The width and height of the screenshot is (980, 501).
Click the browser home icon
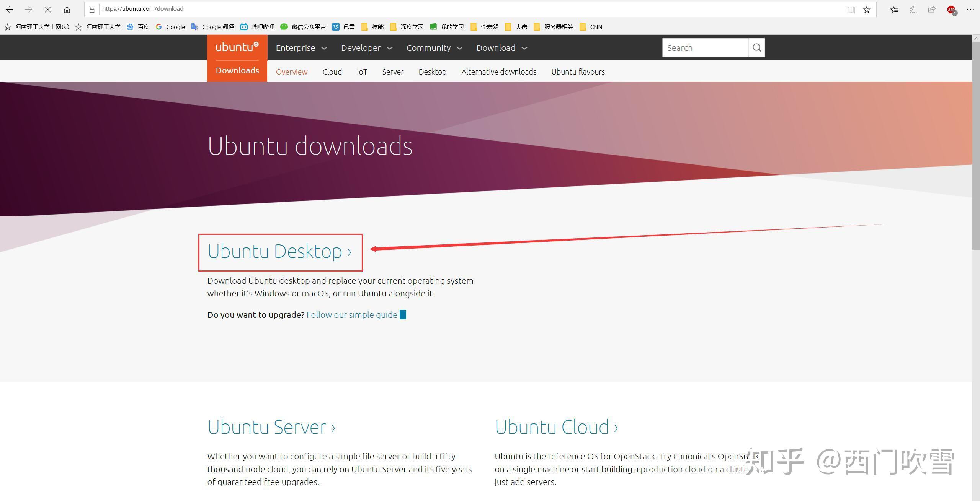pyautogui.click(x=67, y=9)
